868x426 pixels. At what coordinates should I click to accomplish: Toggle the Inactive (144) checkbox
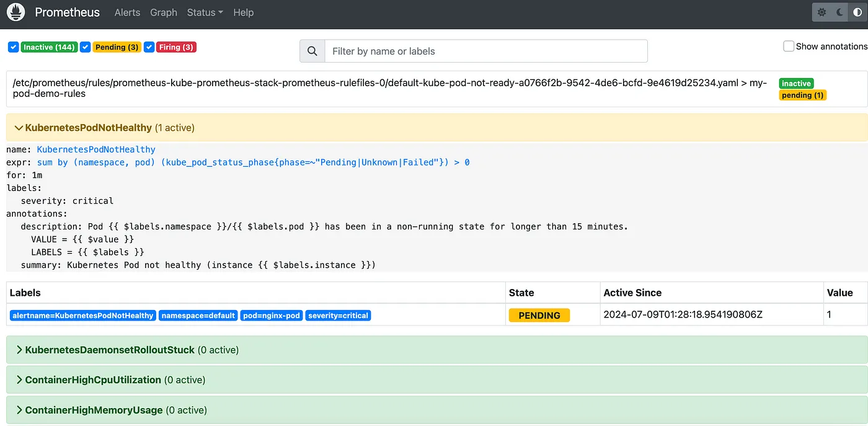coord(14,47)
